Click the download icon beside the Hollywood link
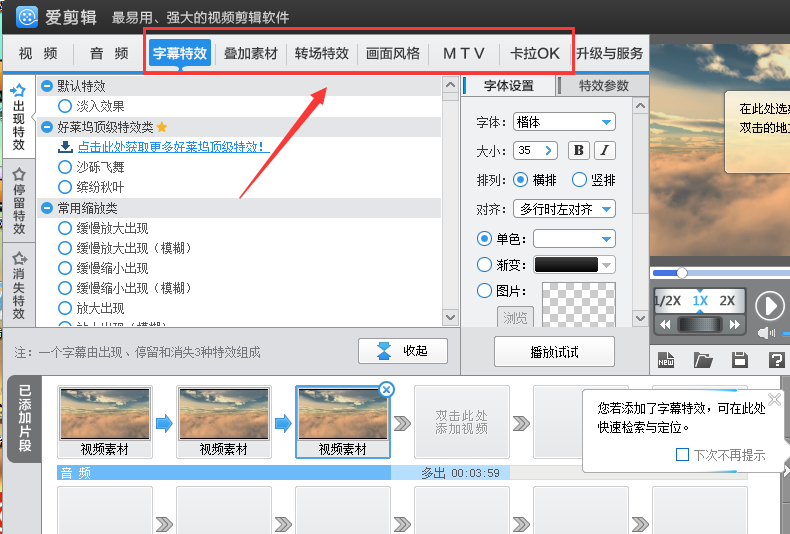The image size is (790, 534). pyautogui.click(x=65, y=147)
